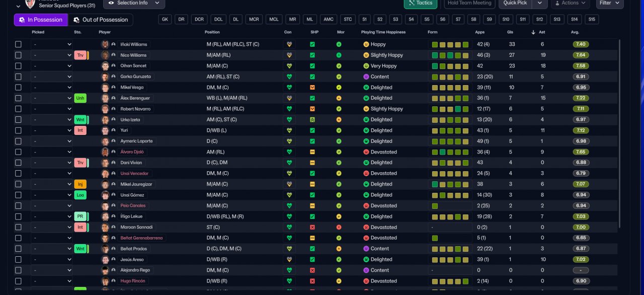
Task: Open the Picked dropdown for Beñat Prados
Action: point(52,249)
